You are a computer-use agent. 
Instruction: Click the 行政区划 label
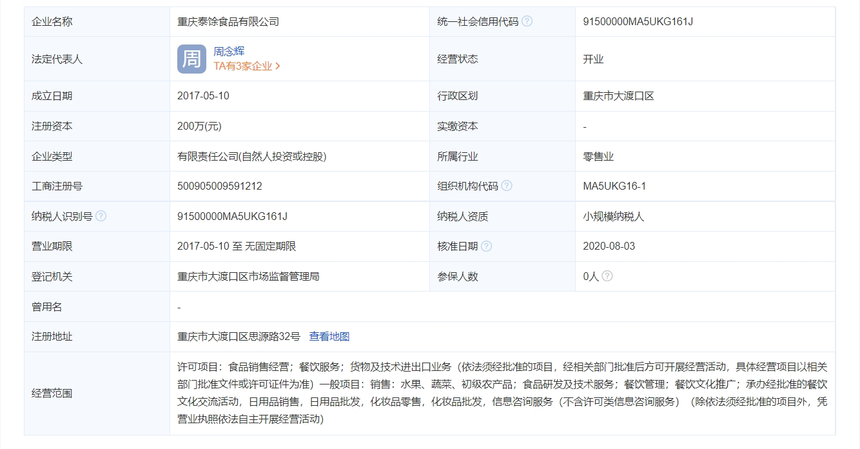[457, 96]
